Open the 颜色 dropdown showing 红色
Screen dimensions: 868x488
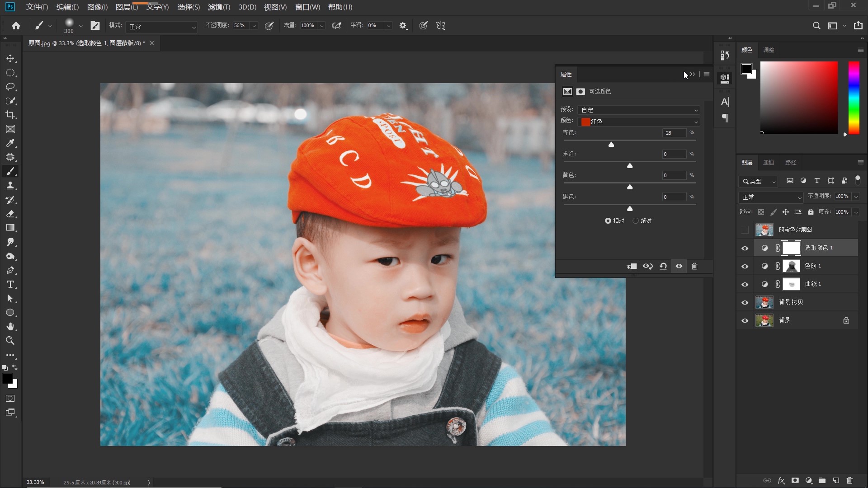click(639, 122)
